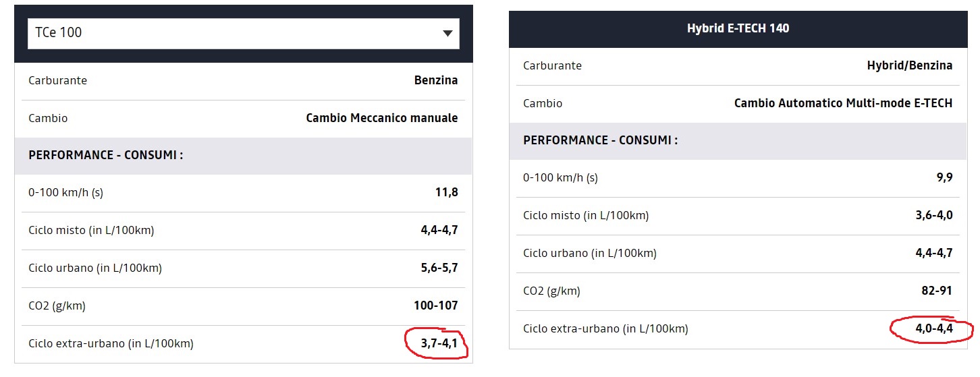Click the 5,6-5,7 urban consumption value

point(439,268)
